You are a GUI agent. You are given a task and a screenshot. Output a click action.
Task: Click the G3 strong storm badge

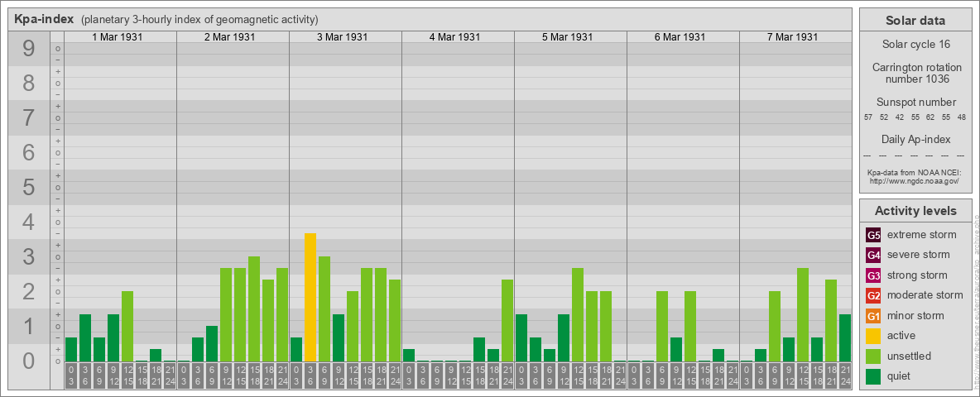873,275
